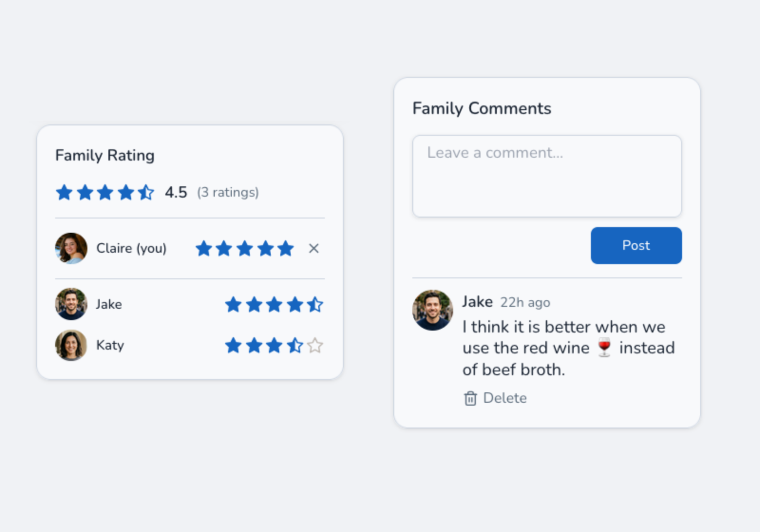This screenshot has height=532, width=760.
Task: Click the Claire (you) name label
Action: coord(132,248)
